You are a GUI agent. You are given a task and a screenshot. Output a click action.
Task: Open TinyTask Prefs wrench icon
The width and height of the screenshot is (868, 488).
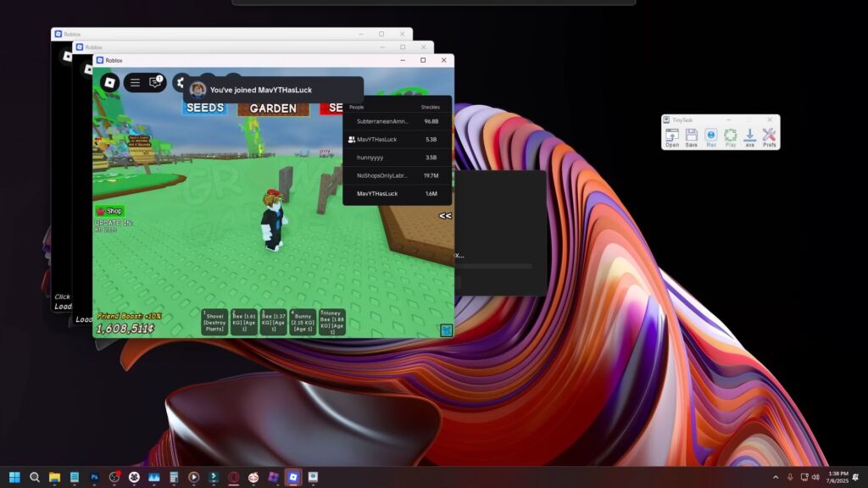(x=769, y=136)
